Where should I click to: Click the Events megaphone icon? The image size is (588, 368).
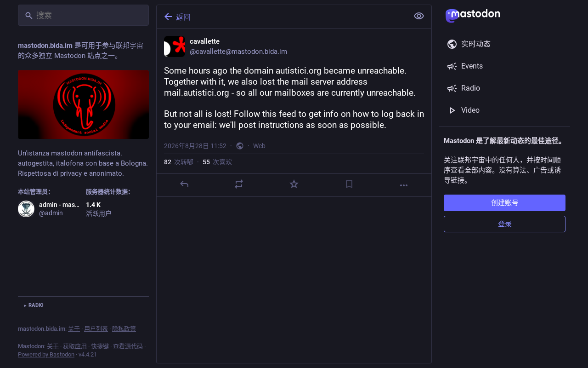tap(452, 66)
